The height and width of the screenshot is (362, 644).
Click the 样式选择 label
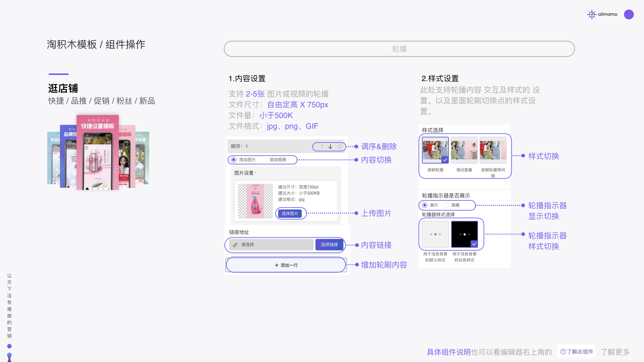click(x=432, y=130)
